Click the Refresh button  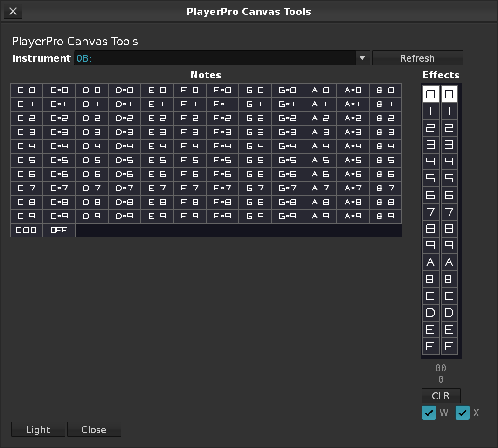(x=417, y=58)
